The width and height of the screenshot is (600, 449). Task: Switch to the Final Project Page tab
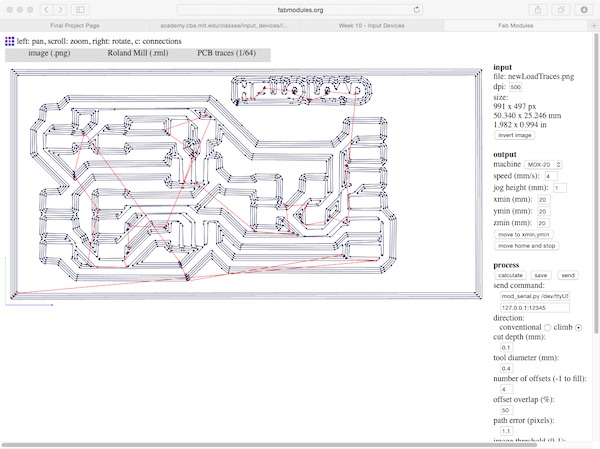[x=75, y=26]
